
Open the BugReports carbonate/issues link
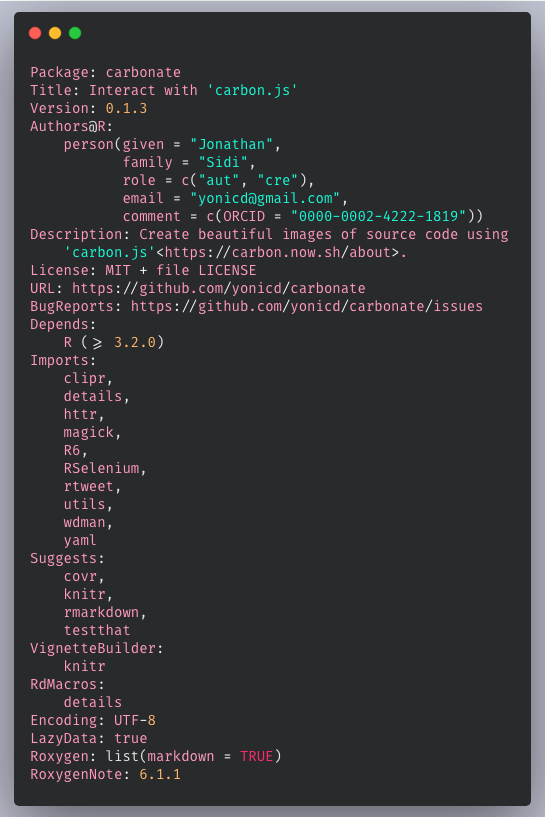click(x=307, y=306)
